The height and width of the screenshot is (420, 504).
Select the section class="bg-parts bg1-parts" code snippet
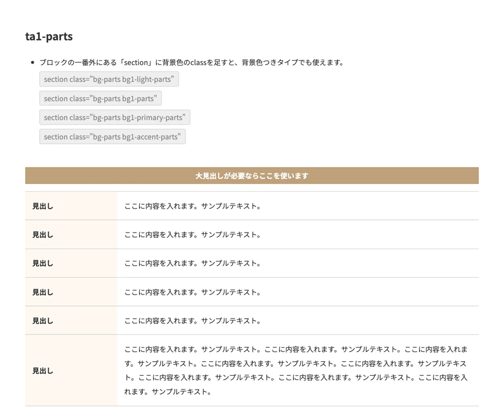(x=100, y=98)
